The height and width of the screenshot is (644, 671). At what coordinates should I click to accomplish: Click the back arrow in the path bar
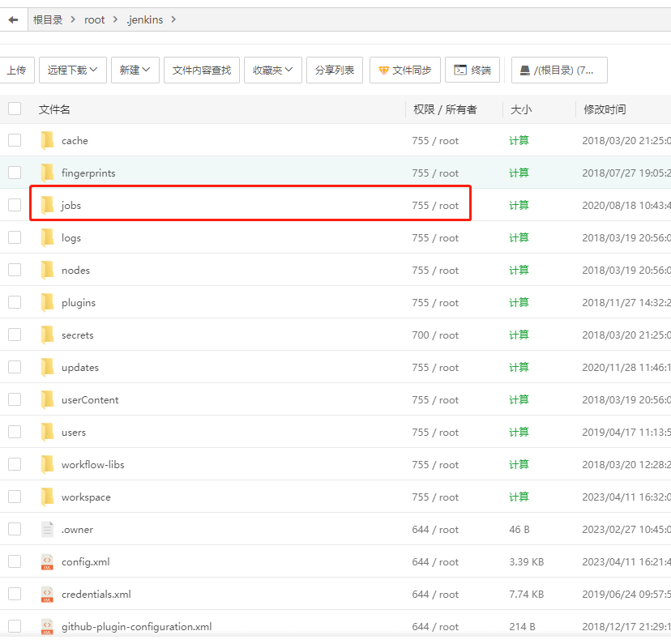click(13, 19)
